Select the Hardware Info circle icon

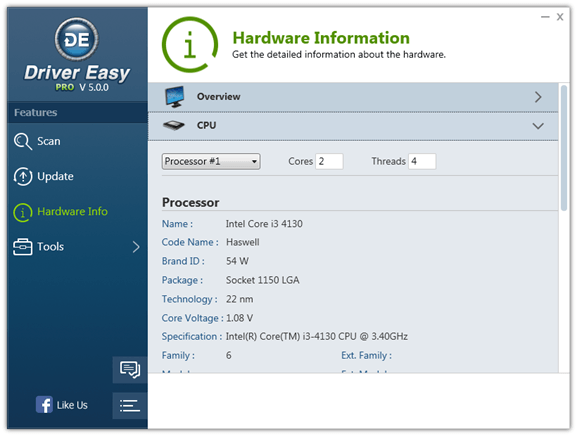(23, 212)
